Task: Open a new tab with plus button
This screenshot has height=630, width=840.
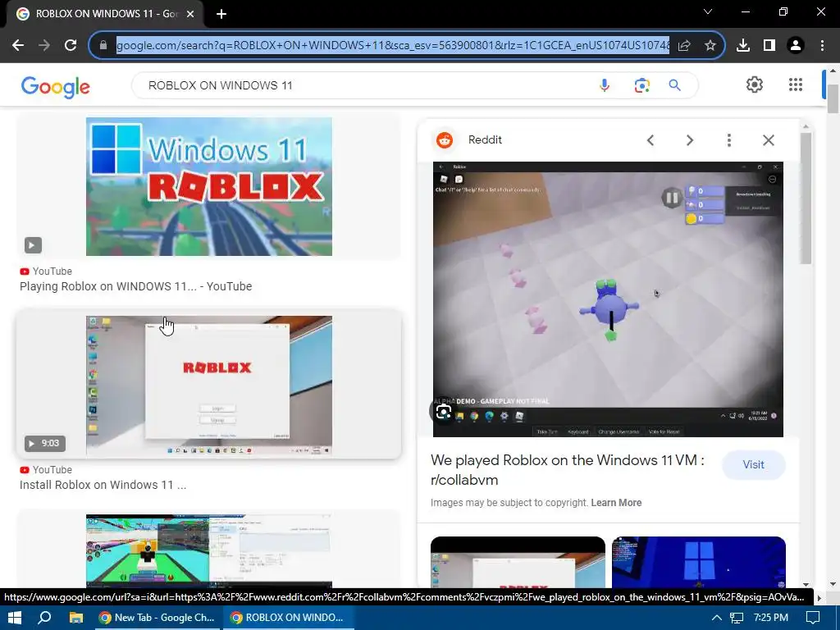Action: pos(221,14)
